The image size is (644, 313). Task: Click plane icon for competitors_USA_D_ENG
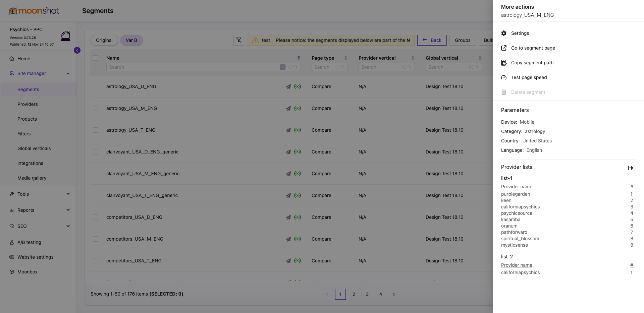point(288,217)
